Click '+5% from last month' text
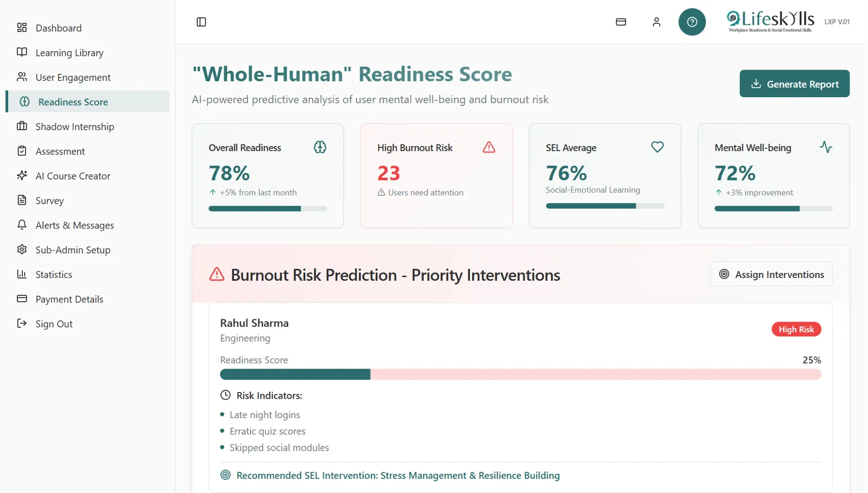The image size is (868, 493). 258,193
